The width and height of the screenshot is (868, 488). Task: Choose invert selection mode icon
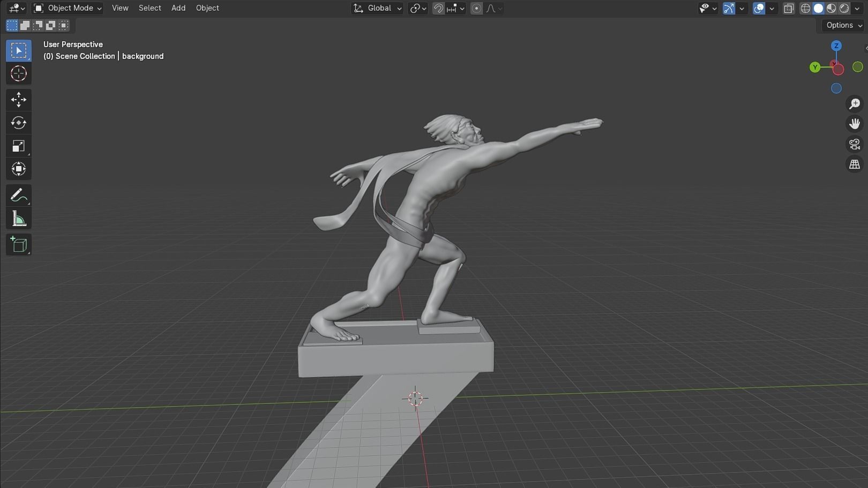(x=50, y=25)
